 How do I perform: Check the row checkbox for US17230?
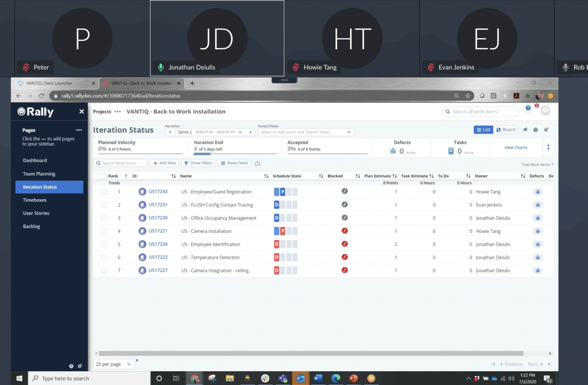[x=103, y=218]
